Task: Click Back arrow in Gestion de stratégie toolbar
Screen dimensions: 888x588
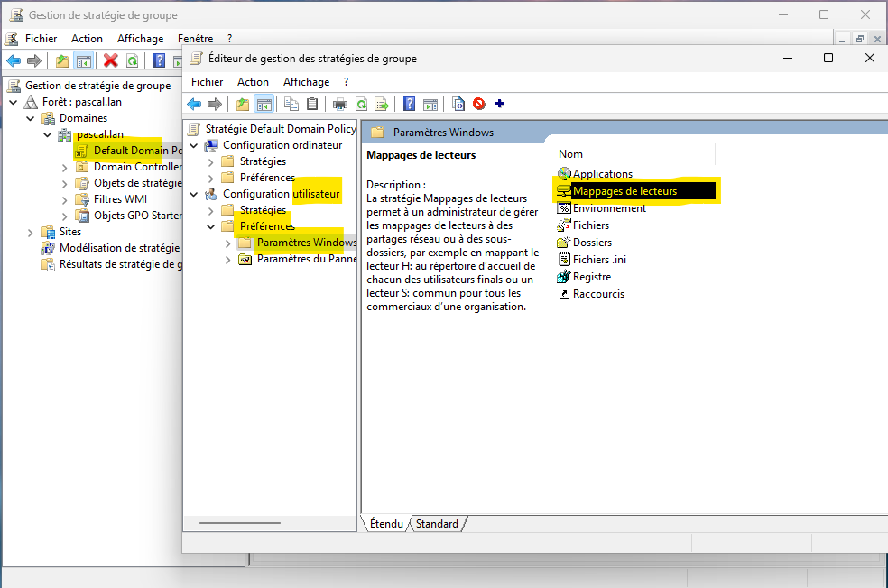Action: (x=14, y=60)
